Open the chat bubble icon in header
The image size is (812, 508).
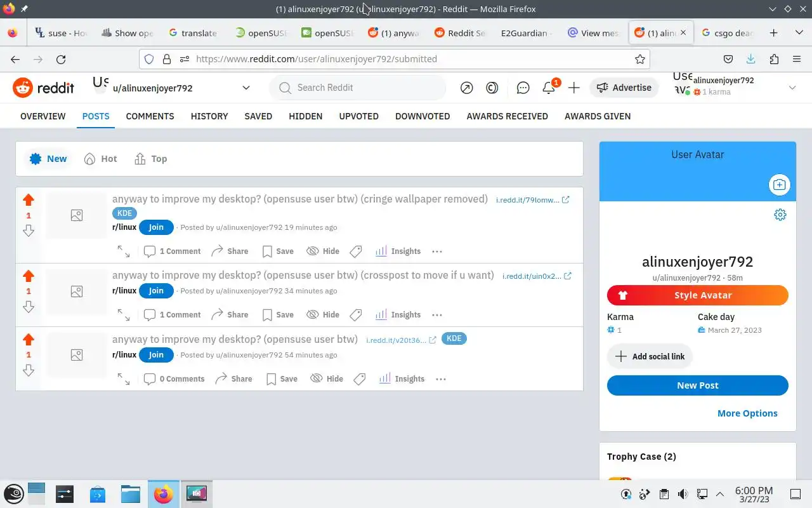coord(523,88)
